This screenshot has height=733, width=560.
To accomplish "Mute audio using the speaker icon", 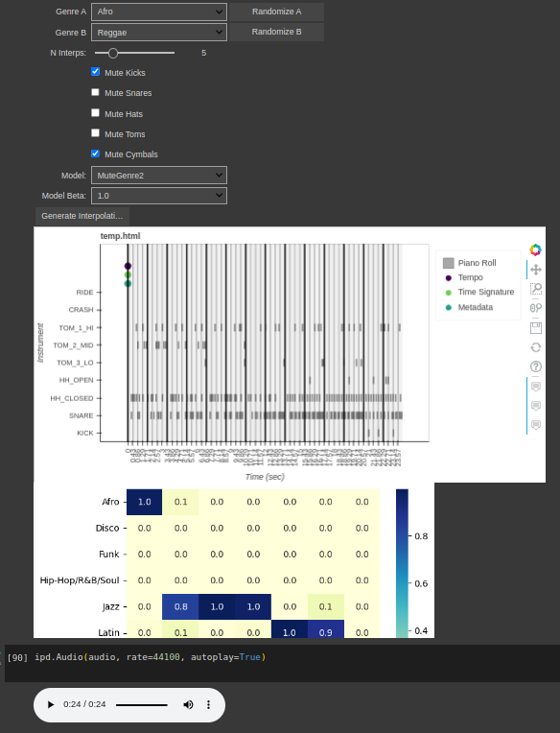I will [188, 704].
